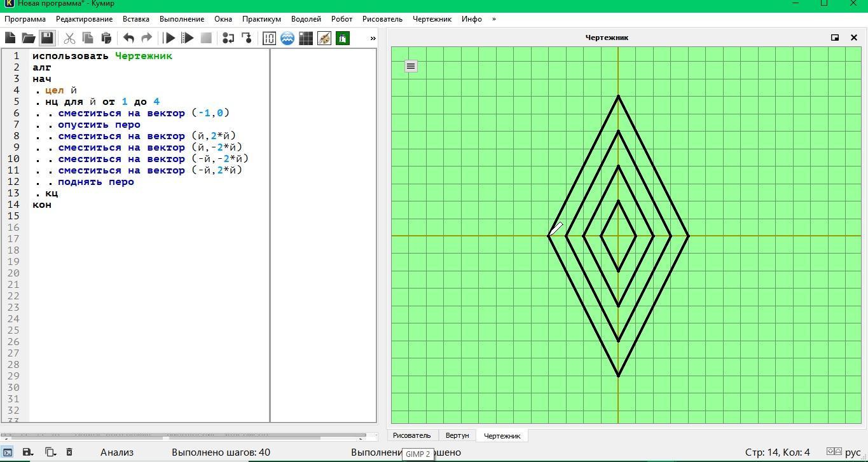Click the New program icon
This screenshot has width=868, height=462.
[10, 38]
